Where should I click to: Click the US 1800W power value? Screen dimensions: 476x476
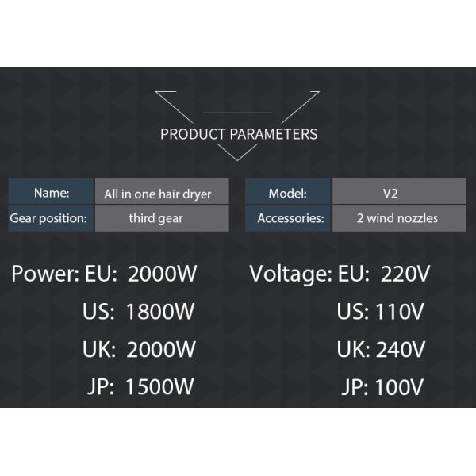(139, 312)
